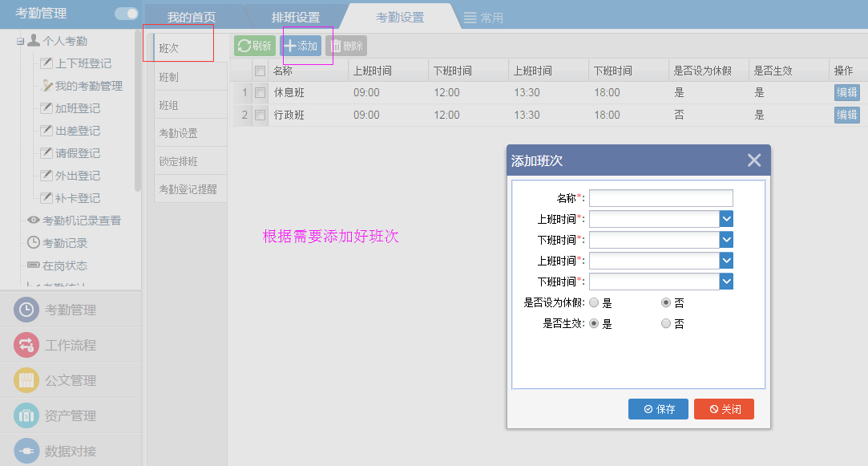Collapse the 个人考勤 tree node

[x=21, y=42]
